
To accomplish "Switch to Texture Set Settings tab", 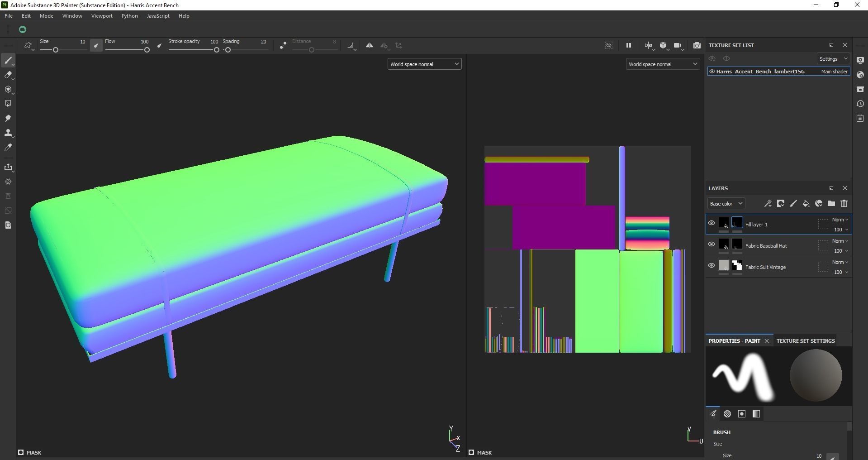I will pos(806,341).
